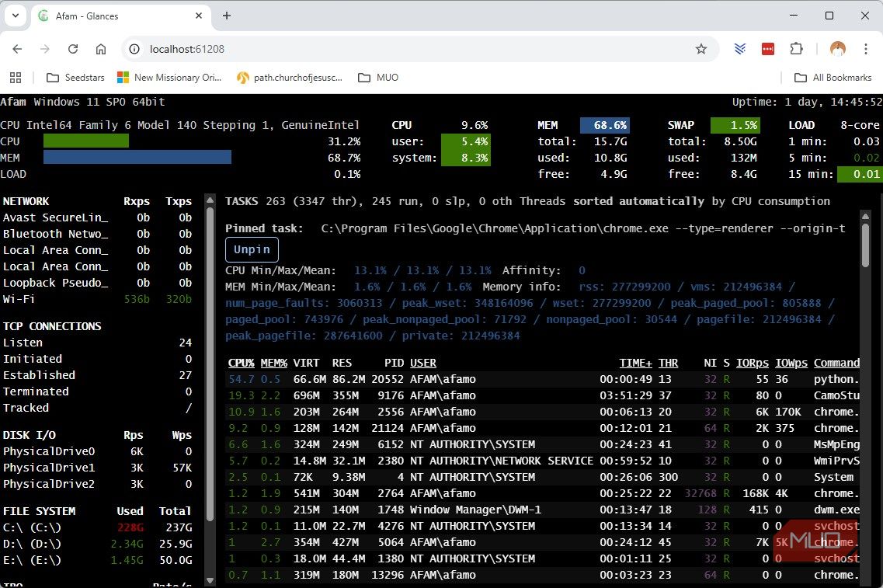The width and height of the screenshot is (883, 588).
Task: Click the NETWORK section heading
Action: coord(26,202)
